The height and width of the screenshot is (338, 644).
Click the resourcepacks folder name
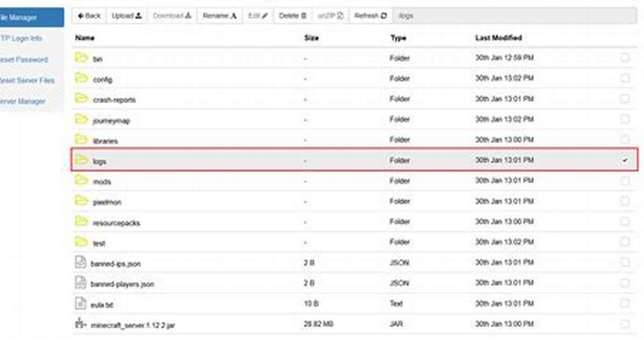(116, 223)
